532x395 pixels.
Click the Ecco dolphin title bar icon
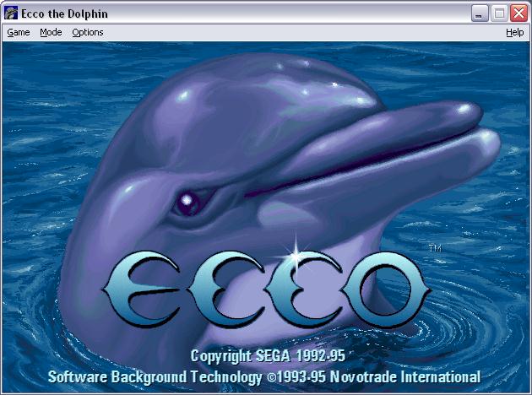click(x=11, y=14)
